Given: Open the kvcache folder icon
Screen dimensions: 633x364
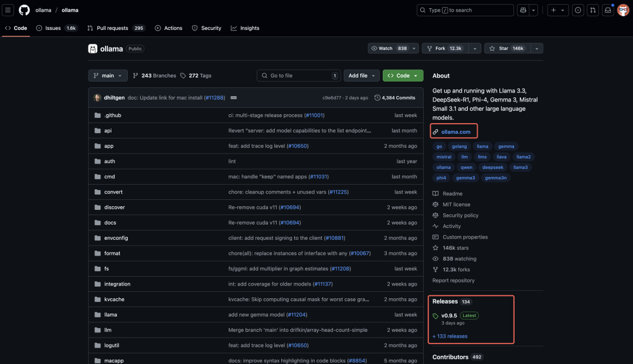Looking at the screenshot, I should coord(97,300).
